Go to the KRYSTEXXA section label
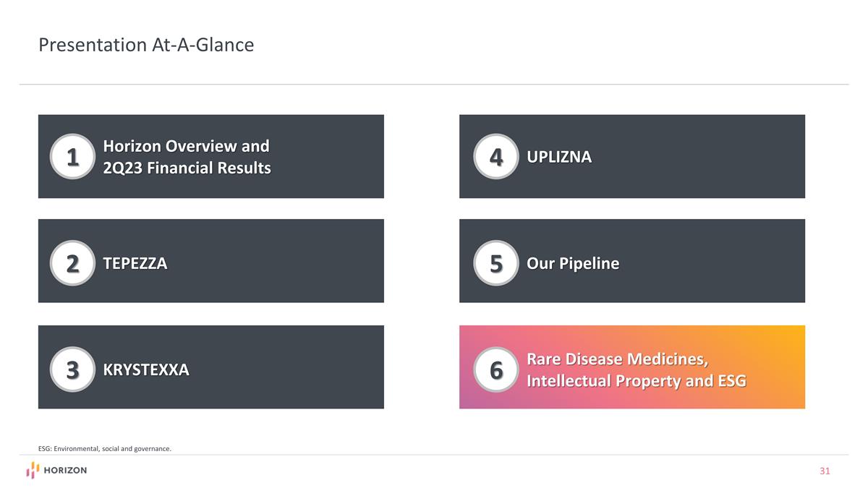 [146, 369]
